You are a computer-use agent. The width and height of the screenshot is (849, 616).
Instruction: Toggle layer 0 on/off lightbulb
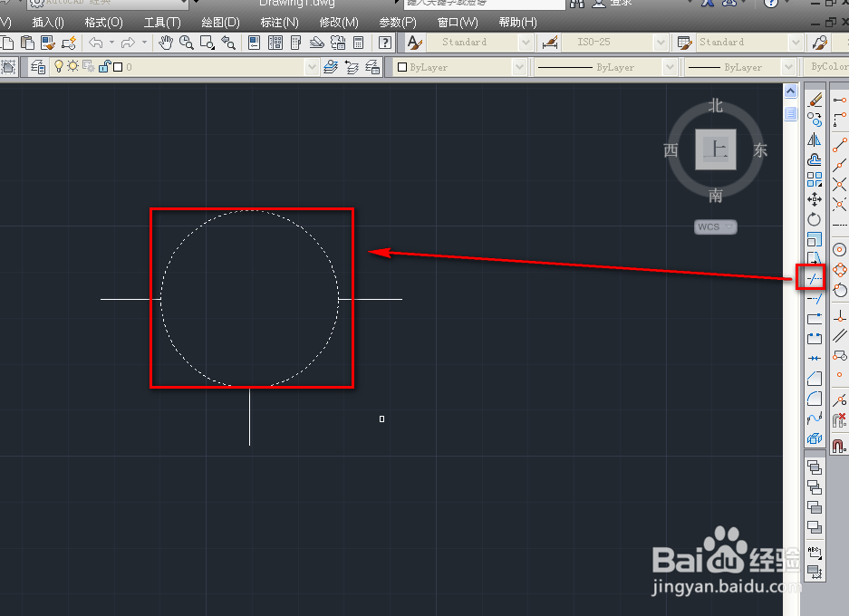pos(59,66)
